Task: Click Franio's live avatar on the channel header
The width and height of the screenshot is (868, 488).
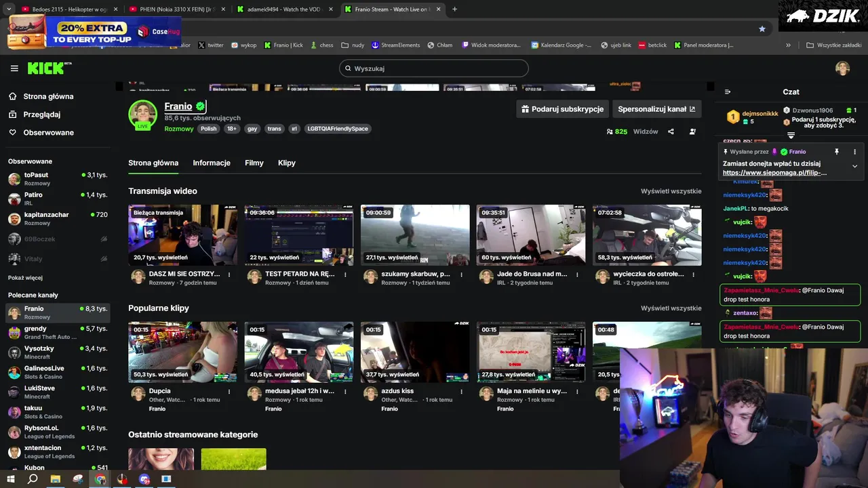Action: [142, 115]
